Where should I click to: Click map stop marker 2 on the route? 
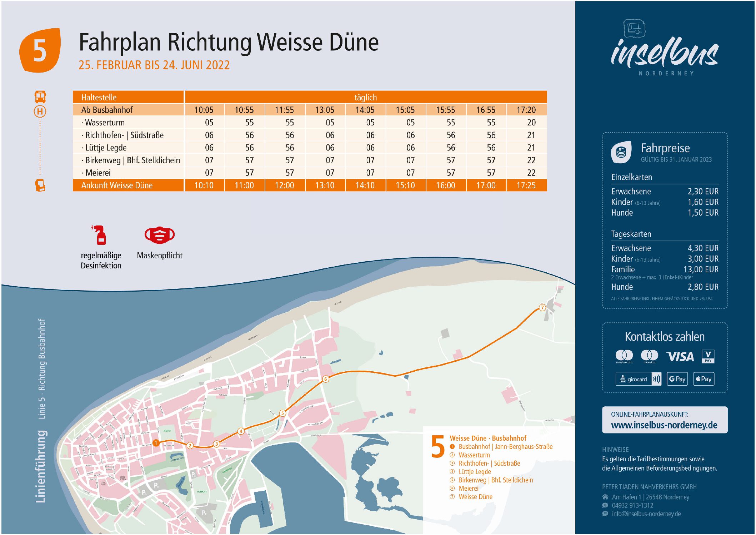point(190,445)
